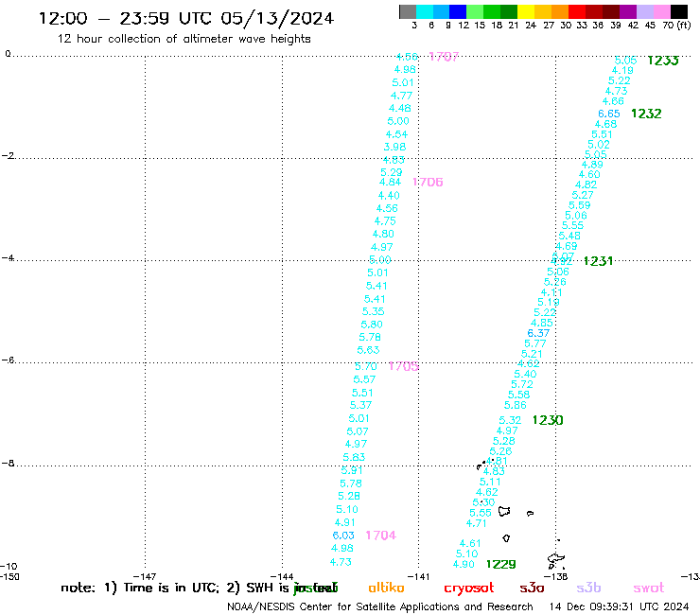700x615 pixels.
Task: Click the blue wave height value 6.37
Action: 538,333
